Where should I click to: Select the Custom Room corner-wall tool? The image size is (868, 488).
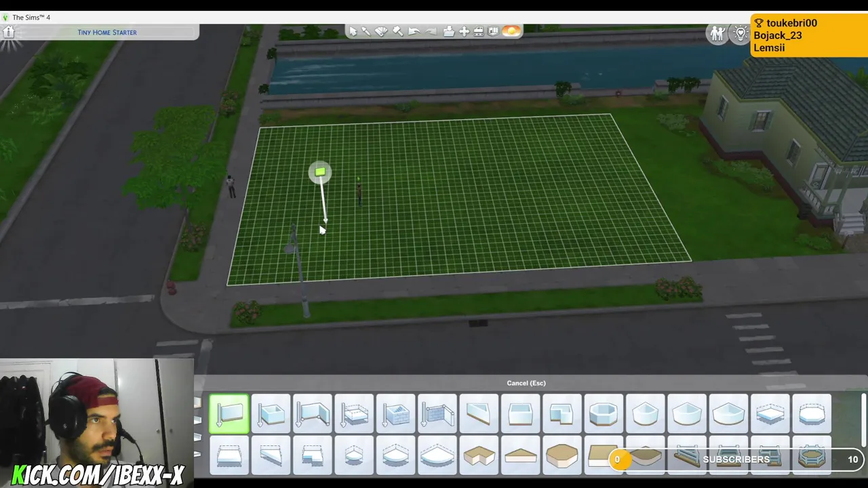(313, 413)
